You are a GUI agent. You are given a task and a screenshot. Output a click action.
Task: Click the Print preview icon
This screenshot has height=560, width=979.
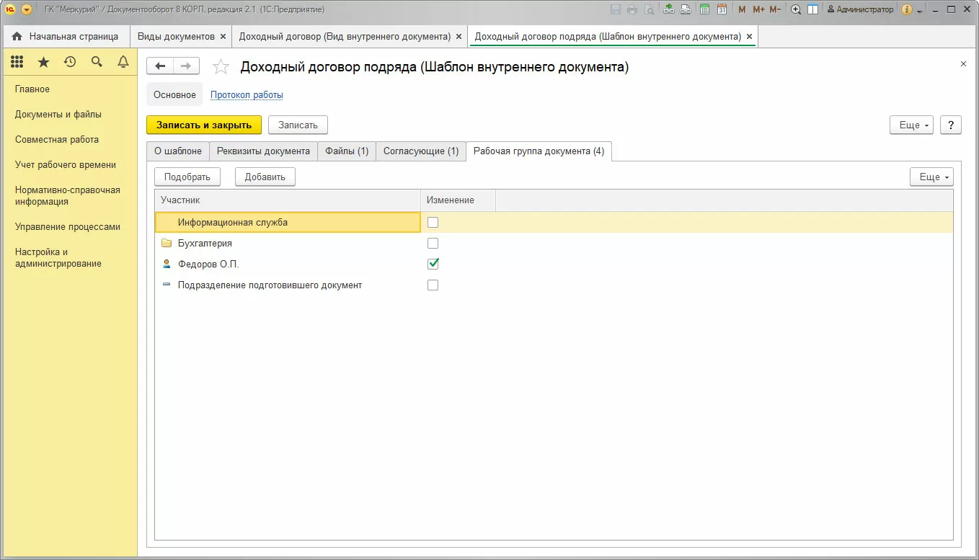(x=650, y=9)
